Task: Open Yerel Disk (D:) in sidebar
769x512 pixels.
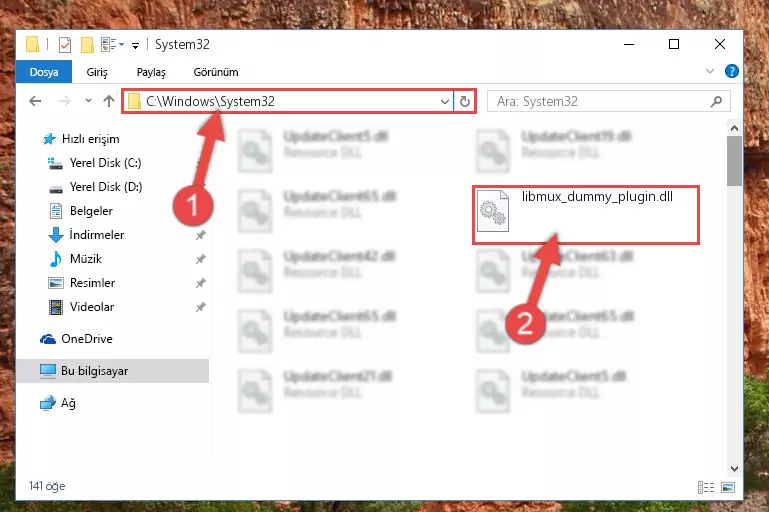Action: point(95,187)
